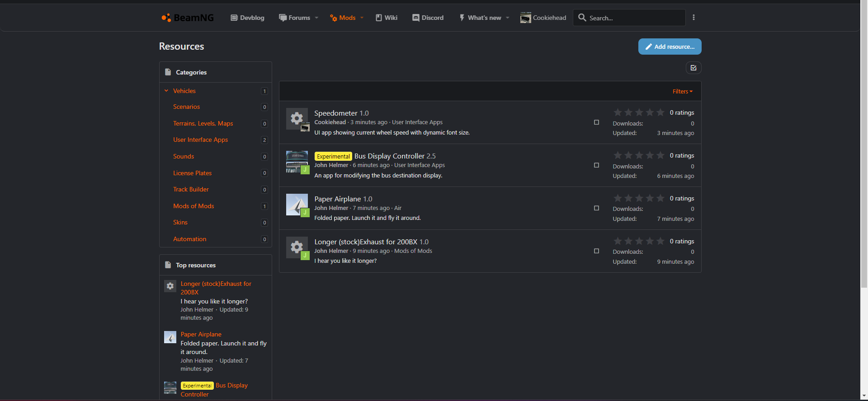Tick the Longer Exhaust row checkbox
The width and height of the screenshot is (868, 401).
tap(596, 251)
